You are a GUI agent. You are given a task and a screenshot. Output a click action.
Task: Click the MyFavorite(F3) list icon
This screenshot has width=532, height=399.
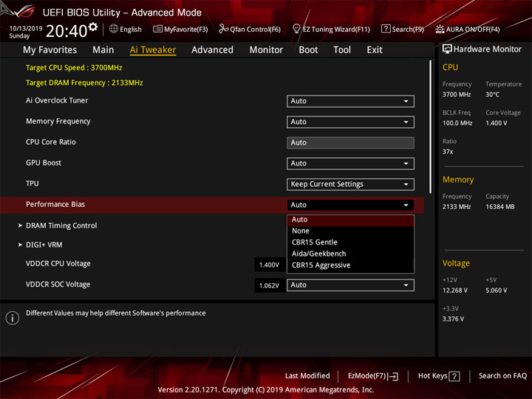click(x=157, y=29)
